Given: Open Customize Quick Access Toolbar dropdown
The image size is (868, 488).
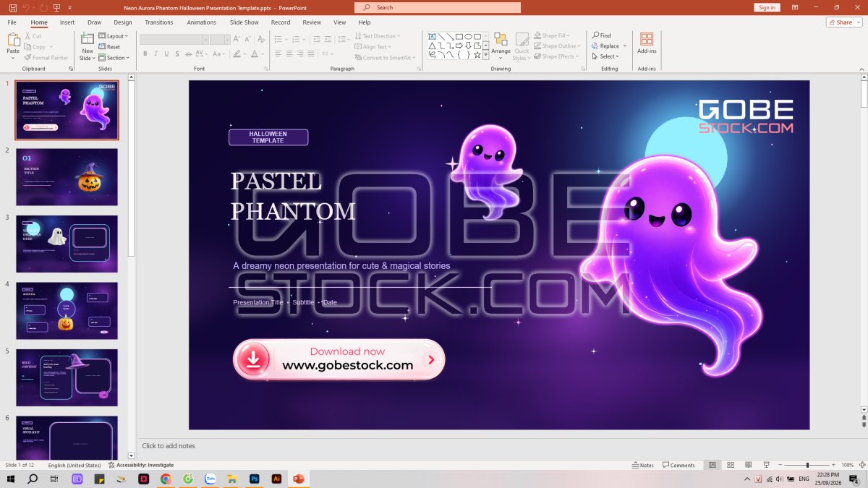Looking at the screenshot, I should coord(70,7).
